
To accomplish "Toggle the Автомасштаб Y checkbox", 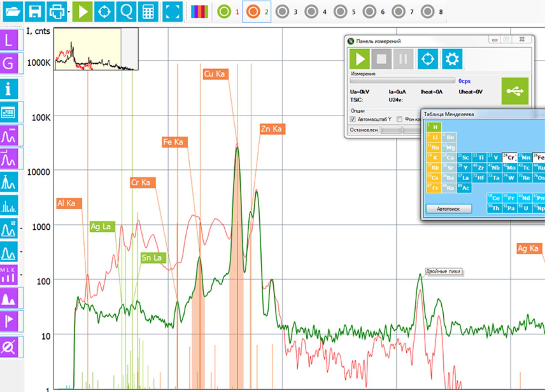I will tap(353, 119).
